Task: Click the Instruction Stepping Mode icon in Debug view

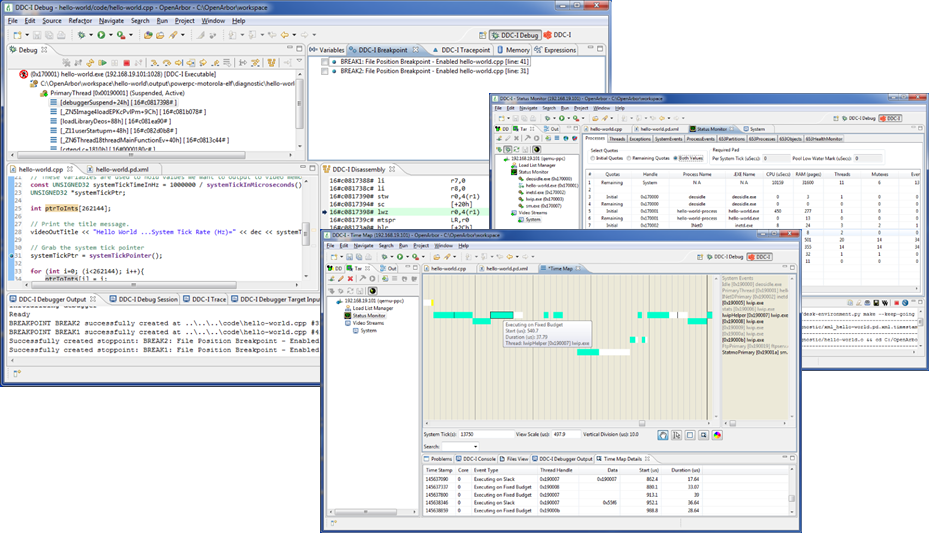Action: [243, 62]
